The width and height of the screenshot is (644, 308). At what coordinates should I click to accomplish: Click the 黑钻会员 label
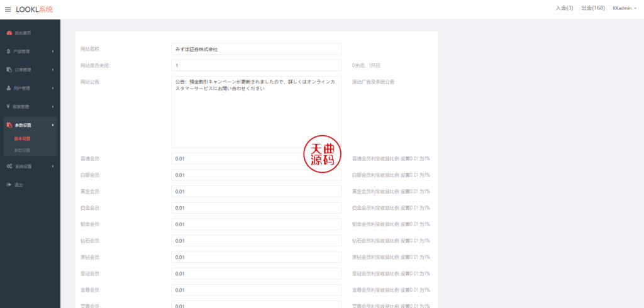coord(91,257)
